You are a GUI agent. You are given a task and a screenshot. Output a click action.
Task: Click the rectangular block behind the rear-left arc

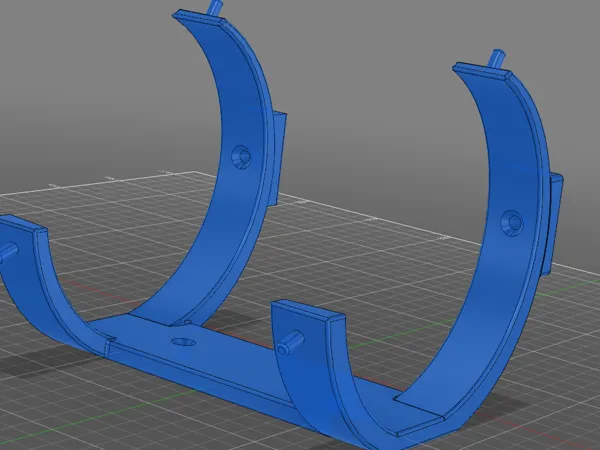[x=278, y=159]
